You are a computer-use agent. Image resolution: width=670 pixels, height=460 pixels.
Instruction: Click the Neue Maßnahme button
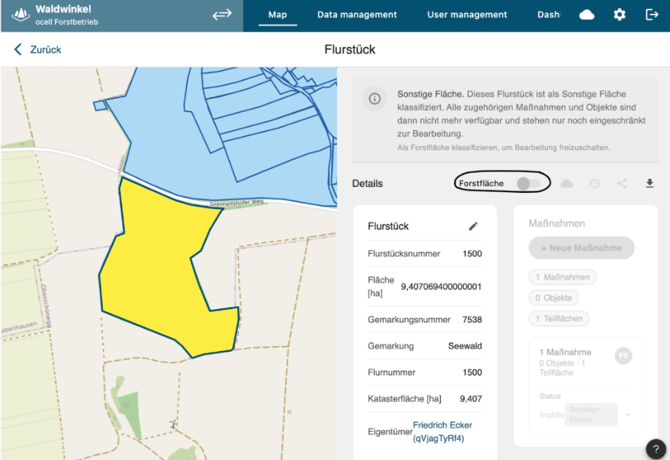pyautogui.click(x=581, y=248)
